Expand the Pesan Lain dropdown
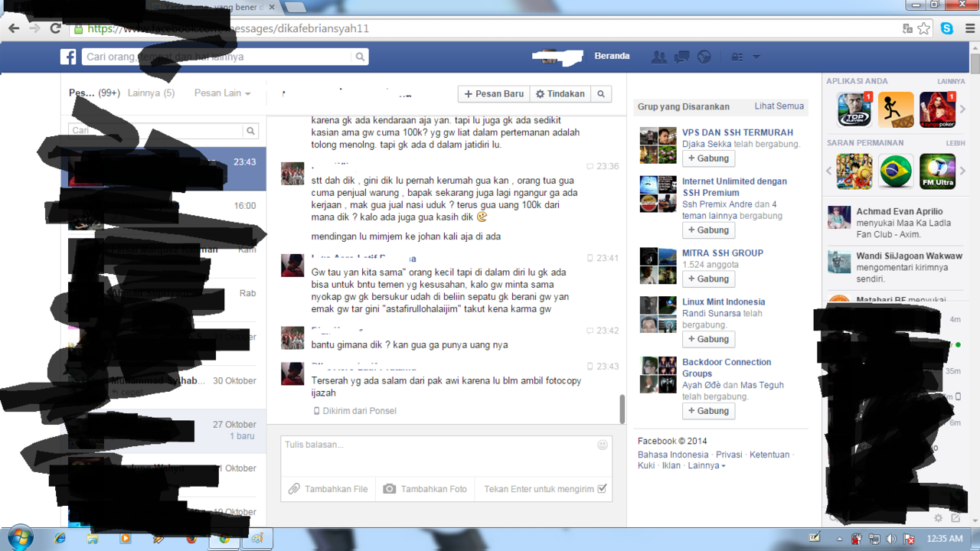 223,93
